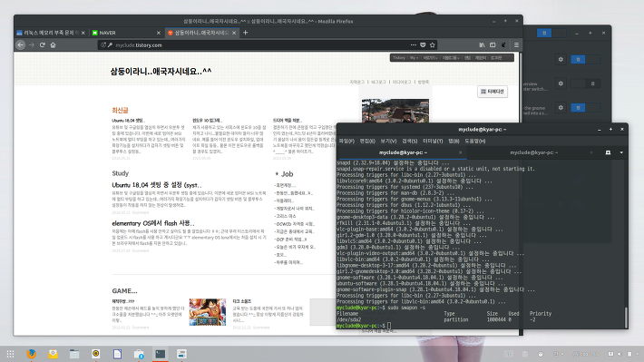The width and height of the screenshot is (644, 362).
Task: Open the Study category heading
Action: [x=120, y=173]
